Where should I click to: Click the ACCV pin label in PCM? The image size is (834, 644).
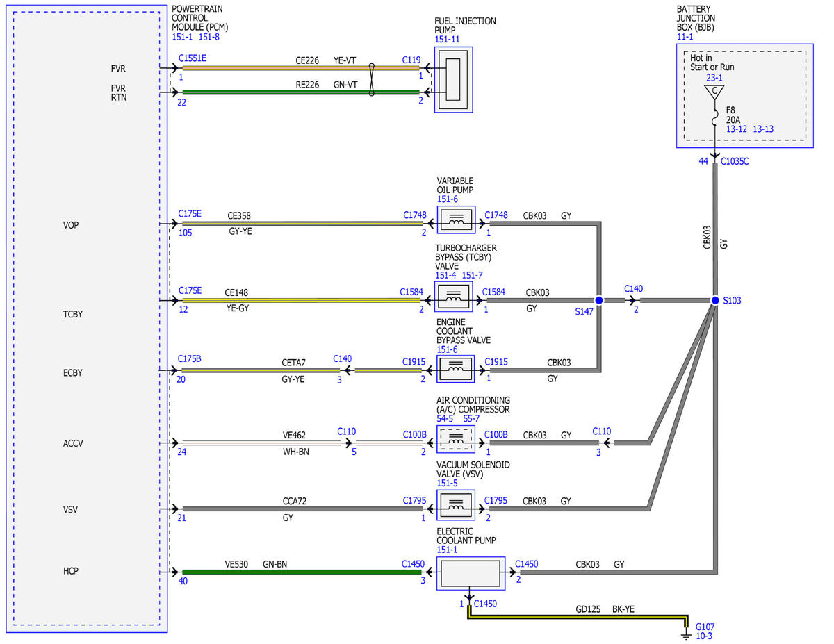point(72,443)
